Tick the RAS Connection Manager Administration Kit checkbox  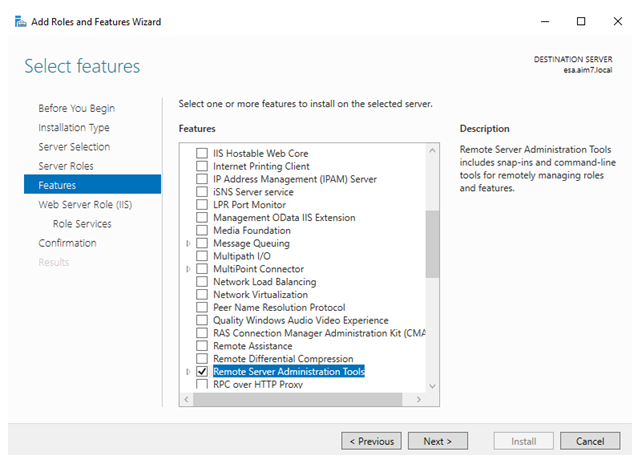click(202, 333)
